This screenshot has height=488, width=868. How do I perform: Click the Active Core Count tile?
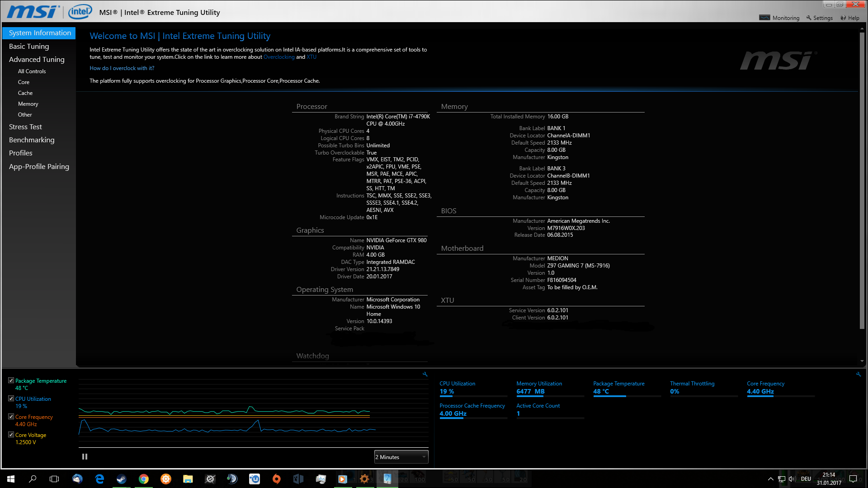[550, 411]
